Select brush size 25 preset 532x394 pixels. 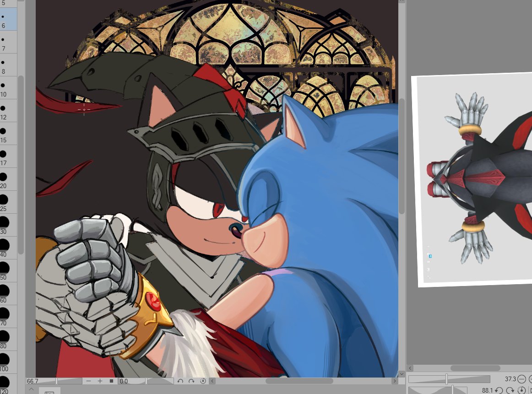8,202
